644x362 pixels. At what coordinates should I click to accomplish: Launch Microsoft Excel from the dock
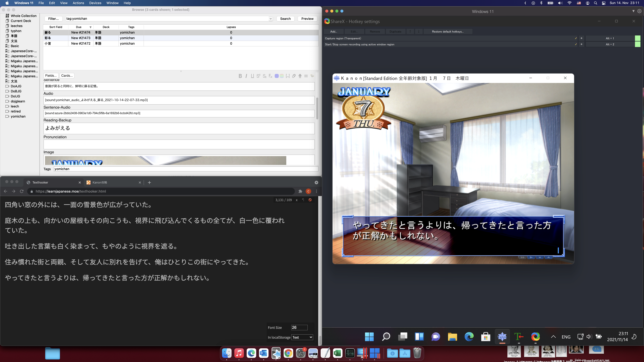(x=337, y=353)
